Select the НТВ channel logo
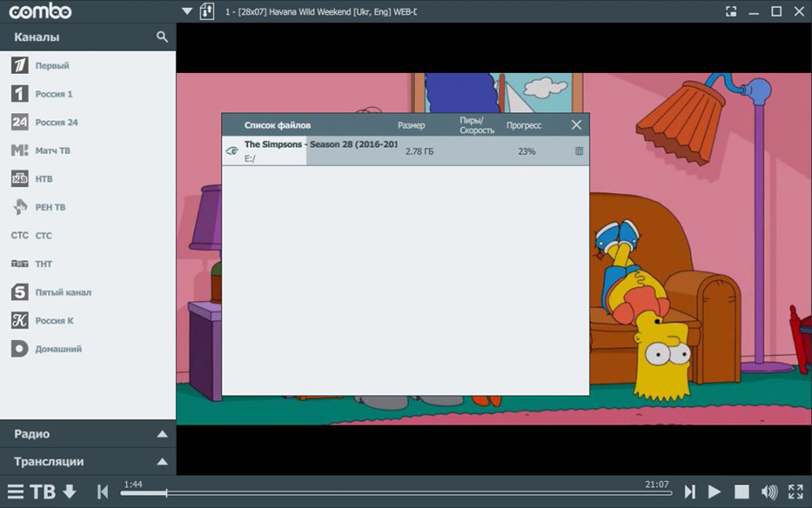This screenshot has width=812, height=508. coord(19,179)
